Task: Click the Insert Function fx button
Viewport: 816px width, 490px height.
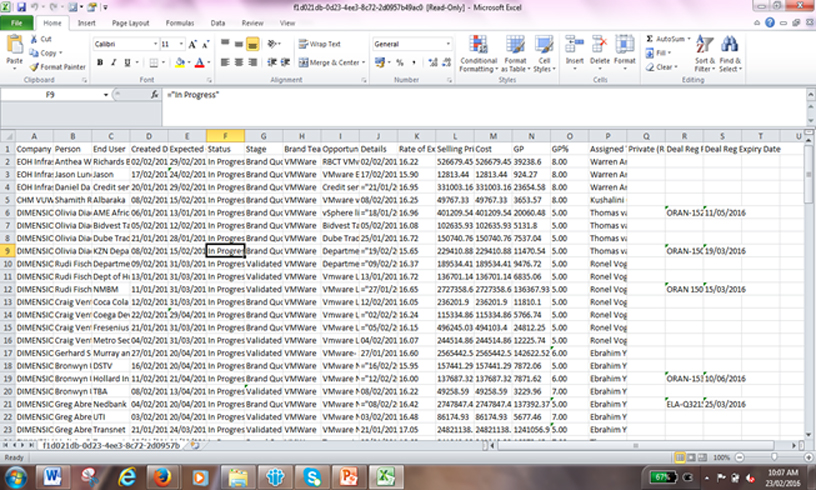Action: point(154,95)
